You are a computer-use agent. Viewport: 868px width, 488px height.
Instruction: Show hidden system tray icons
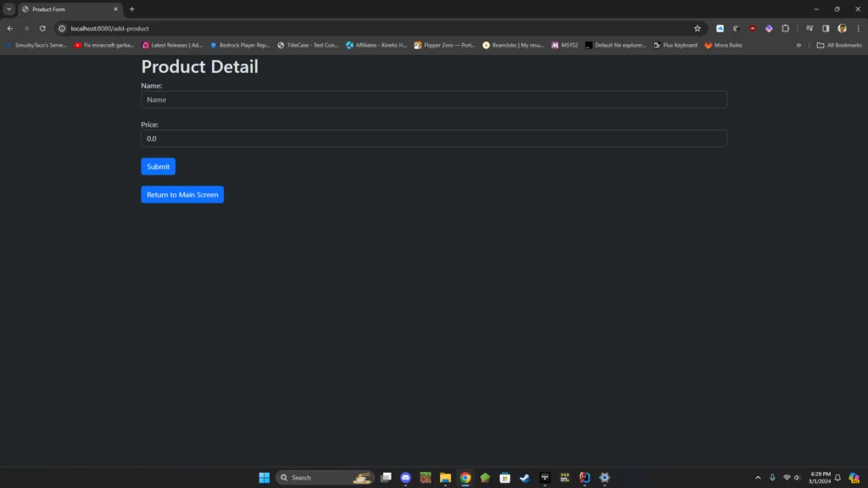coord(758,478)
